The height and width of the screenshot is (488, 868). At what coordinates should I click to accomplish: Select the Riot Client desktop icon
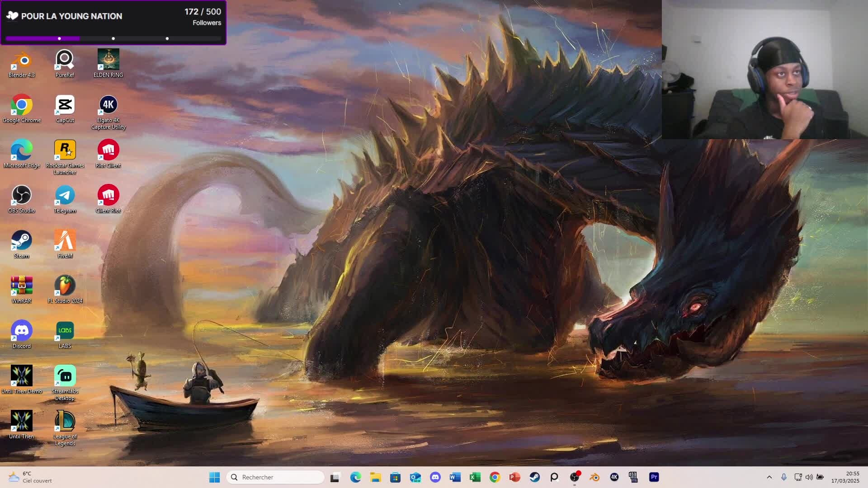108,154
